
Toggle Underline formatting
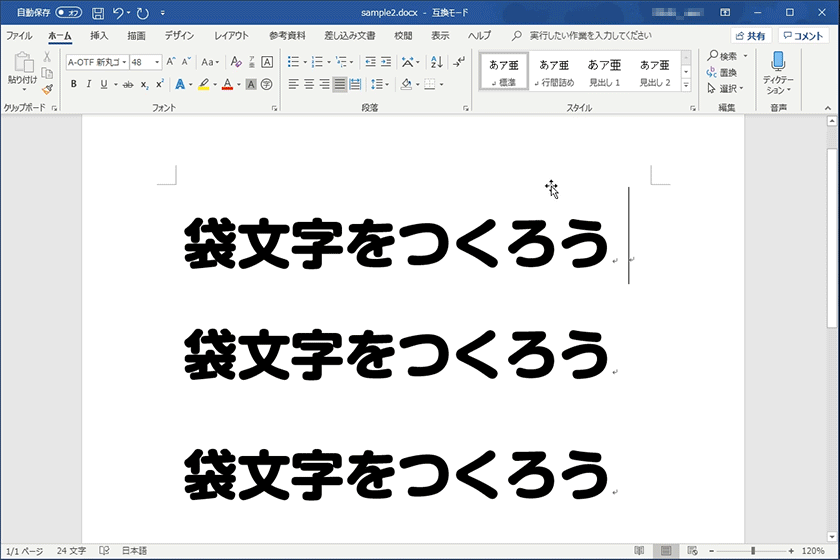point(104,84)
